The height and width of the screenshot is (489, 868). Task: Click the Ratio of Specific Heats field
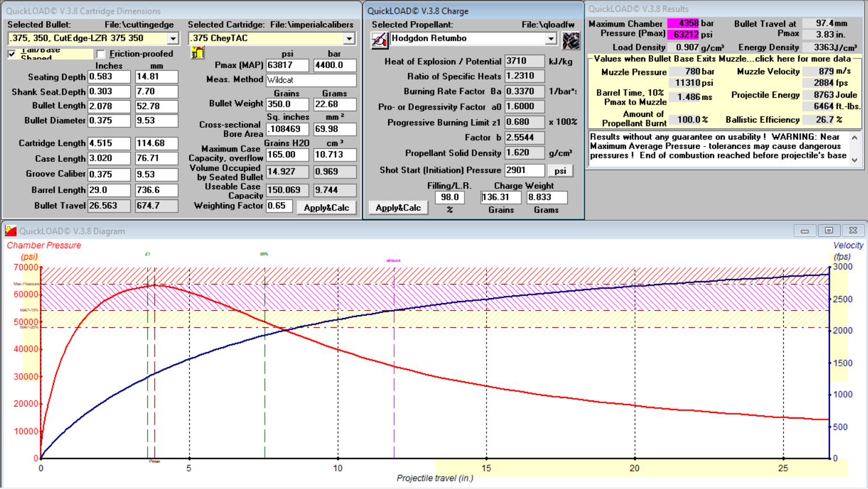tap(525, 76)
